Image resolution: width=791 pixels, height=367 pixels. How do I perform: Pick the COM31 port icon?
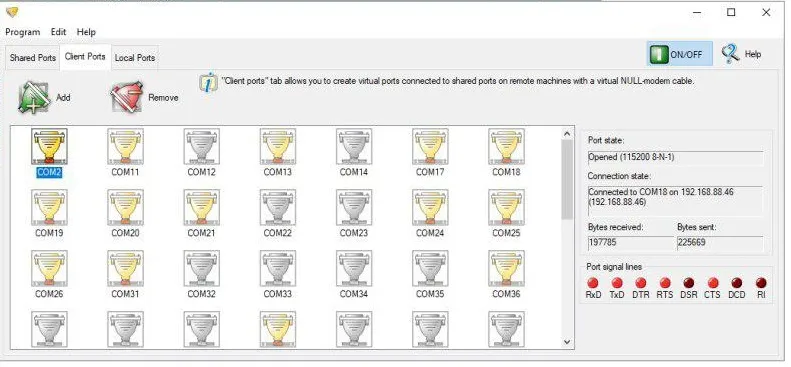pos(125,268)
